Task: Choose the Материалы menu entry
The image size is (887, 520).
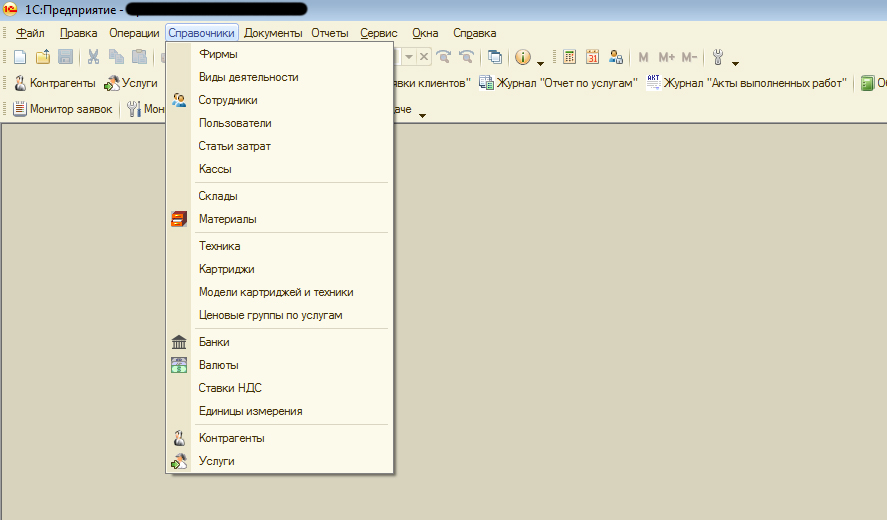Action: (227, 219)
